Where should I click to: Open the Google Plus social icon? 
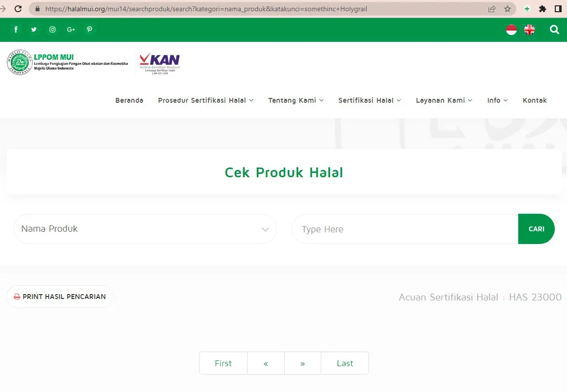click(x=71, y=30)
